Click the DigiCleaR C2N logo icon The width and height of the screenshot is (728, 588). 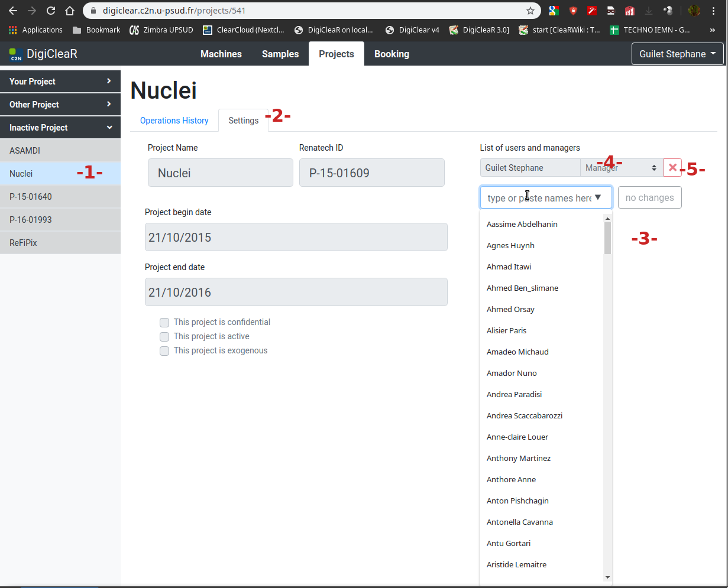(16, 54)
